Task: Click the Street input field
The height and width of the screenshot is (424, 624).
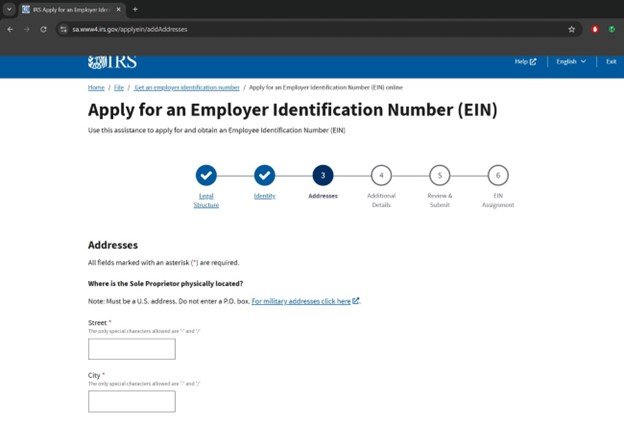Action: [x=131, y=349]
